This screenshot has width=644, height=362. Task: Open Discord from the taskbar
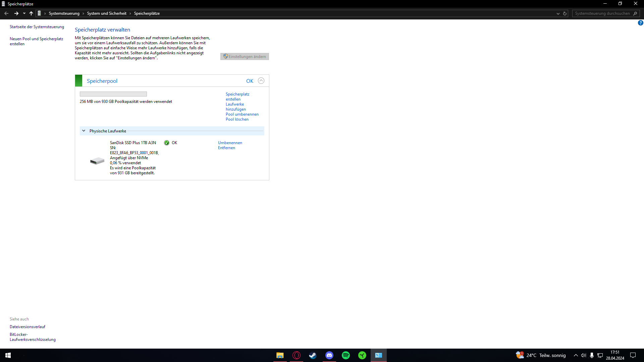pos(329,355)
